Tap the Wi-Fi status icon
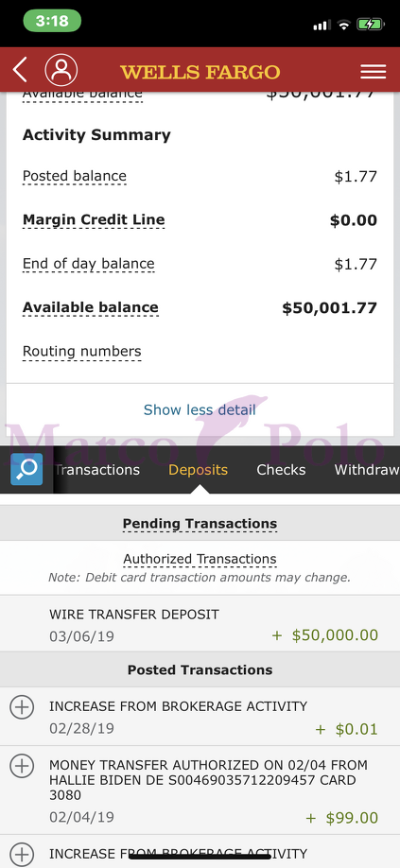This screenshot has width=400, height=868. pos(344,25)
